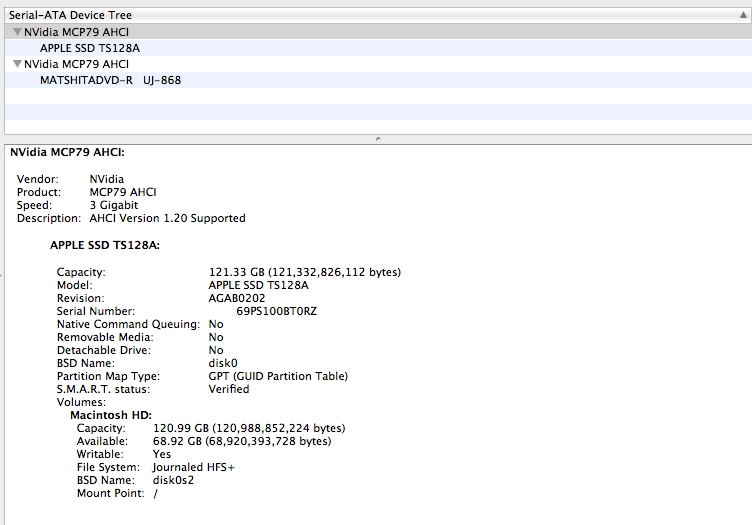The image size is (752, 525).
Task: Click the bold APPLE SSD TS128A: heading
Action: tap(105, 245)
